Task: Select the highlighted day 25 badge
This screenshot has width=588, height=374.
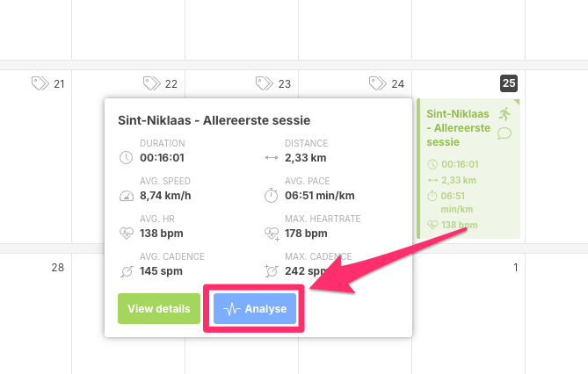Action: click(509, 83)
